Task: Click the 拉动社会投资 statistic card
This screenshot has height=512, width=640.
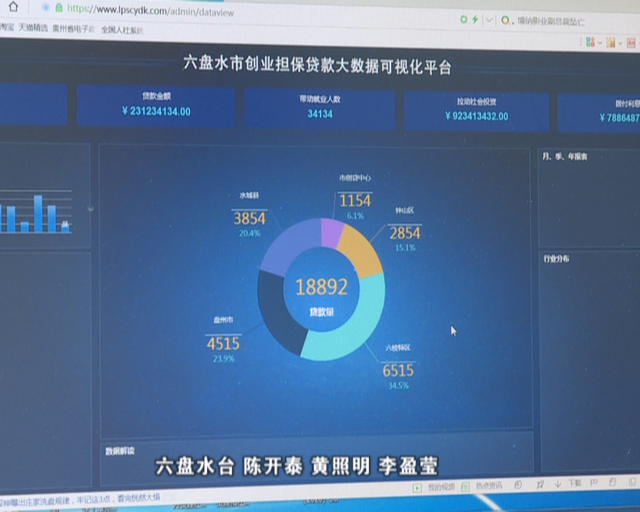Action: pyautogui.click(x=476, y=110)
